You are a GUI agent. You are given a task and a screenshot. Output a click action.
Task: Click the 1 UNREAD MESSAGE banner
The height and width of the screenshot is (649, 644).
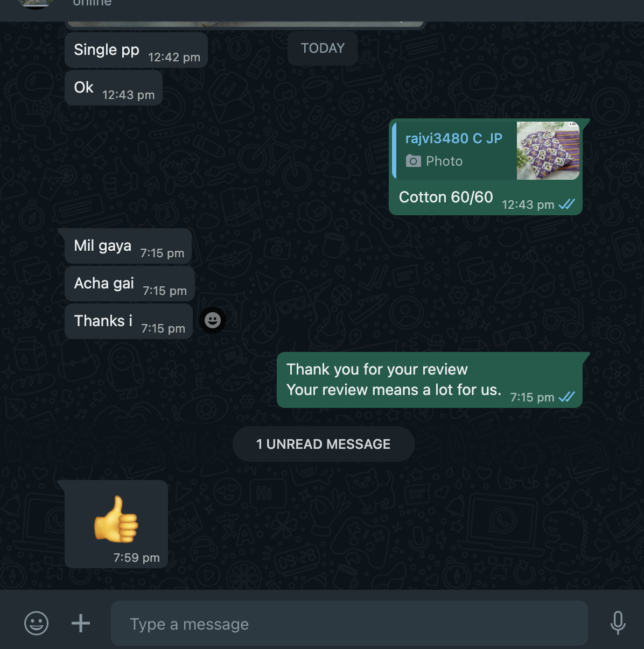pos(323,444)
